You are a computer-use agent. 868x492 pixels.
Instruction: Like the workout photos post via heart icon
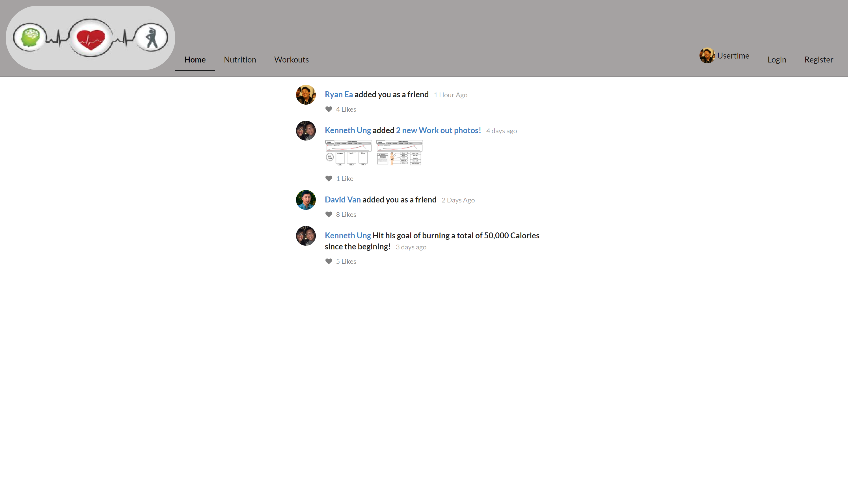coord(329,178)
